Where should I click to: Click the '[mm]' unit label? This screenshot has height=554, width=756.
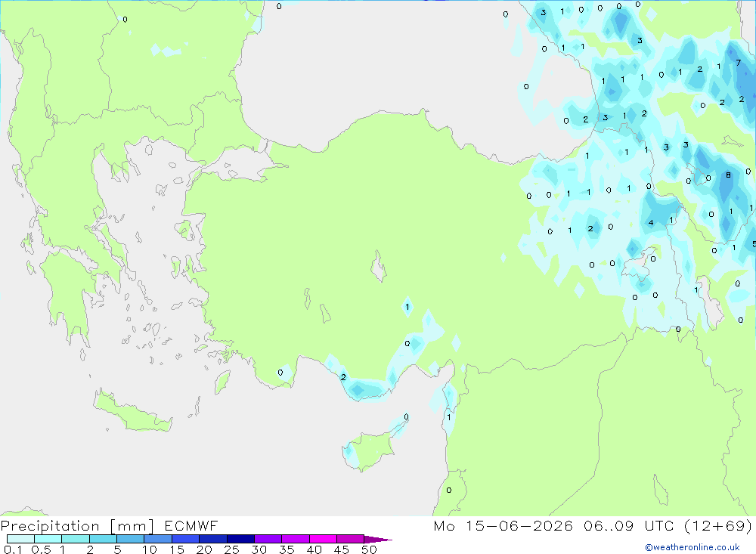click(132, 526)
